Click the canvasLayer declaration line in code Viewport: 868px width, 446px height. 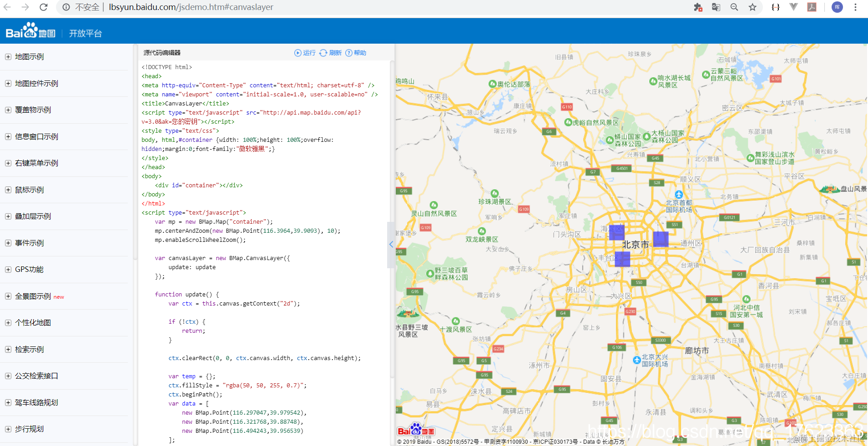(222, 258)
